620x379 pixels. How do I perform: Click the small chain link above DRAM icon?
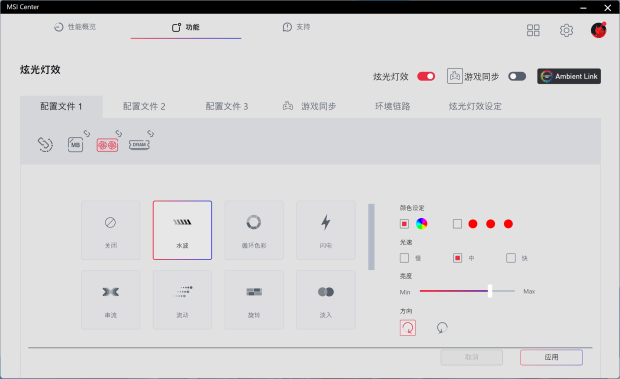(151, 134)
